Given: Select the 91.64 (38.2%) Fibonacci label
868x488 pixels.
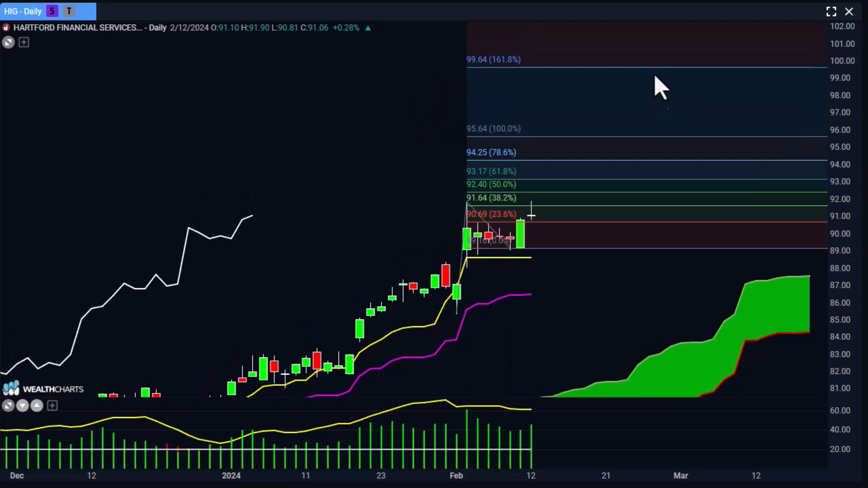Looking at the screenshot, I should tap(491, 198).
